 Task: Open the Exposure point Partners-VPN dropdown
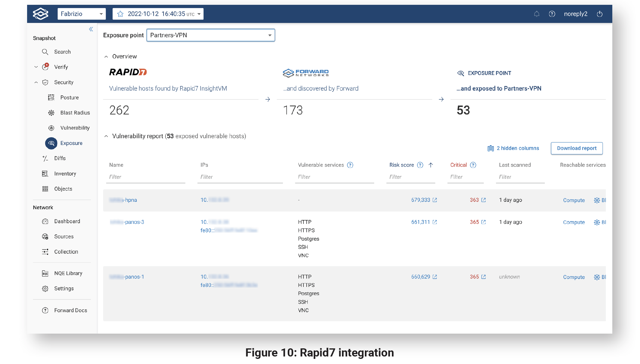[210, 35]
